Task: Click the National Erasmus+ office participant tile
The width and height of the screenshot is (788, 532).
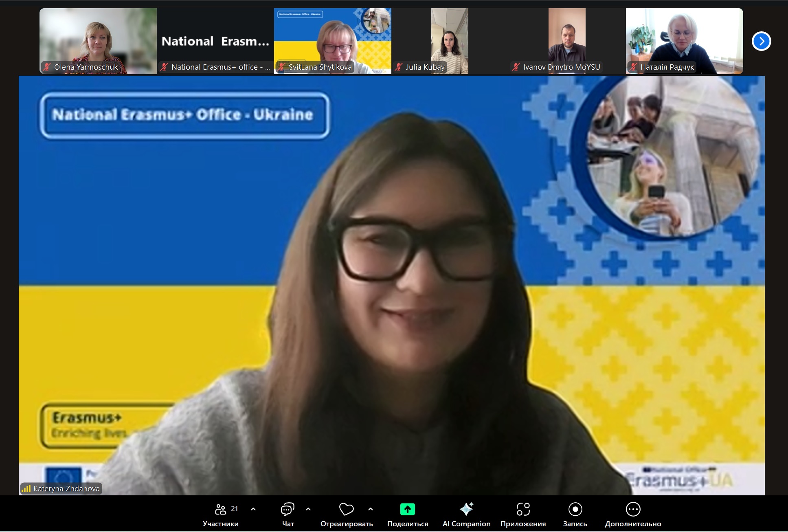Action: click(x=215, y=41)
